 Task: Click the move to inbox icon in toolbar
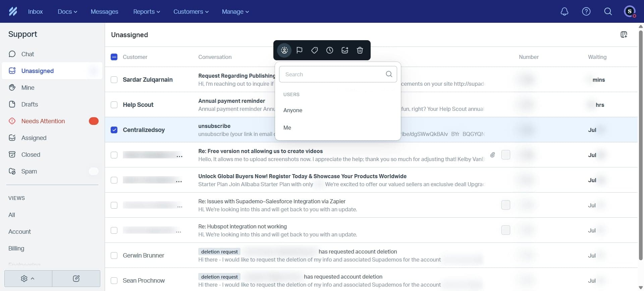pos(345,50)
